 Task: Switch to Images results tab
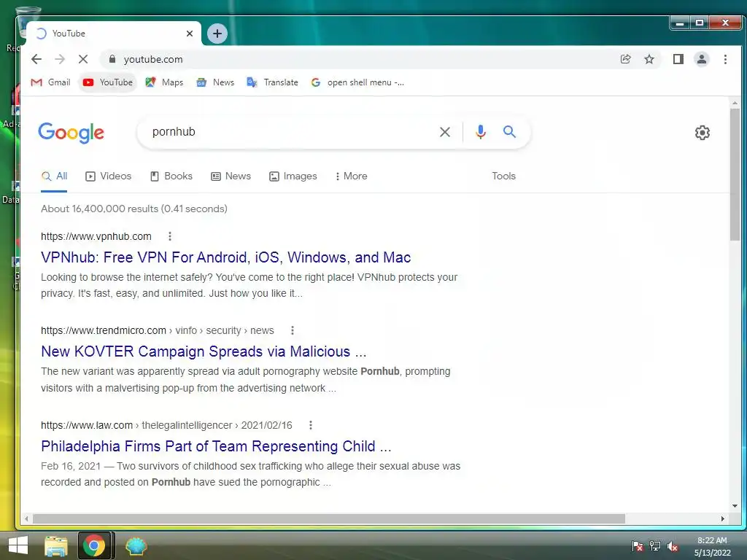(293, 176)
